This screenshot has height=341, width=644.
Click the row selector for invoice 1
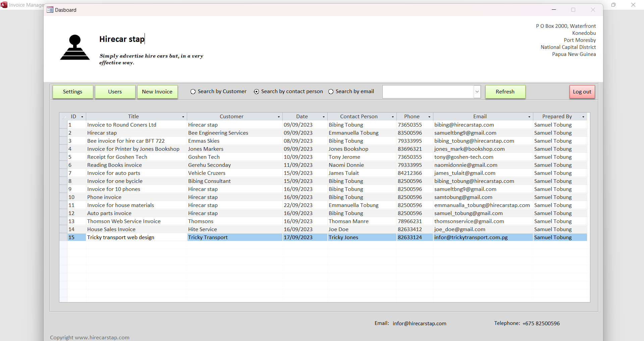click(63, 125)
